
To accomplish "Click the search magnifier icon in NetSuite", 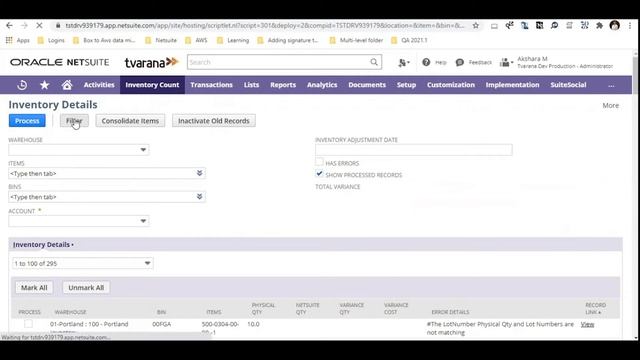I will (374, 62).
